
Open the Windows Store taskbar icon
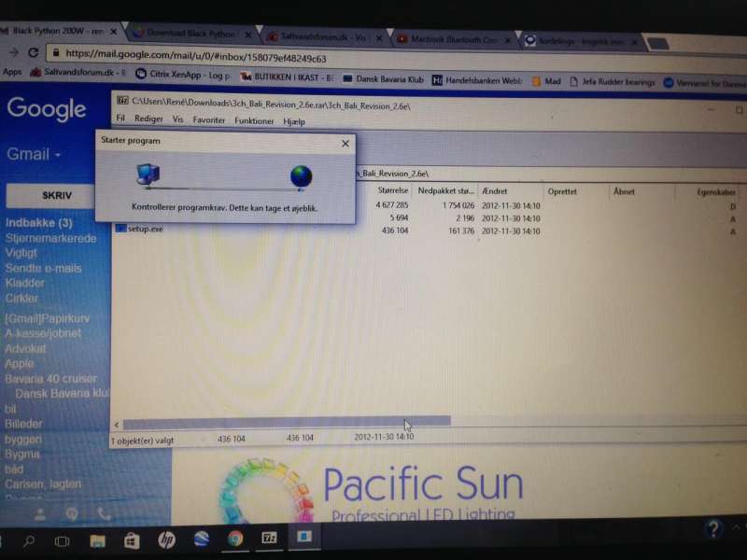[132, 540]
